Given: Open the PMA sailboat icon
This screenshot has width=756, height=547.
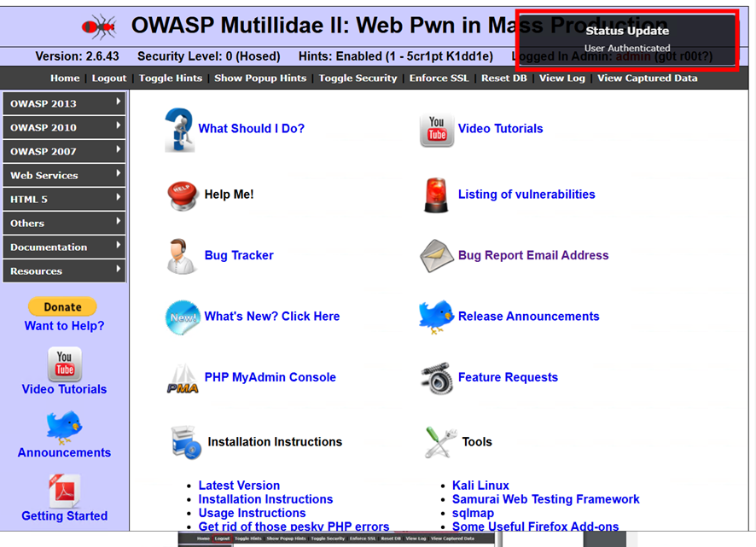Looking at the screenshot, I should click(183, 379).
